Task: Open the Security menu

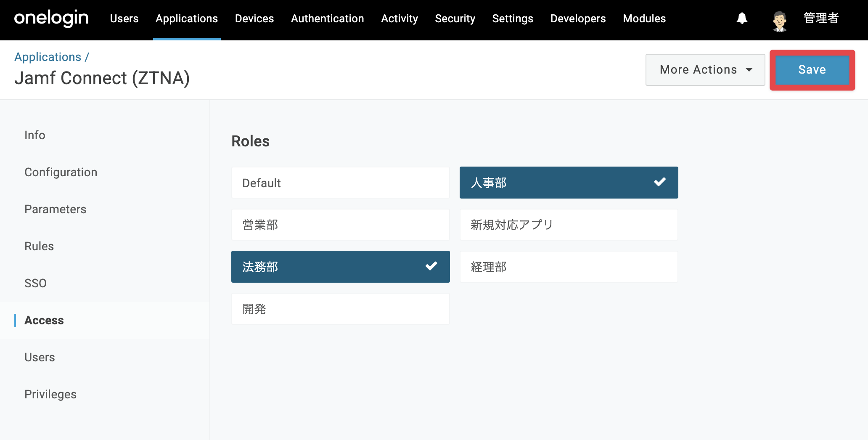Action: [455, 19]
